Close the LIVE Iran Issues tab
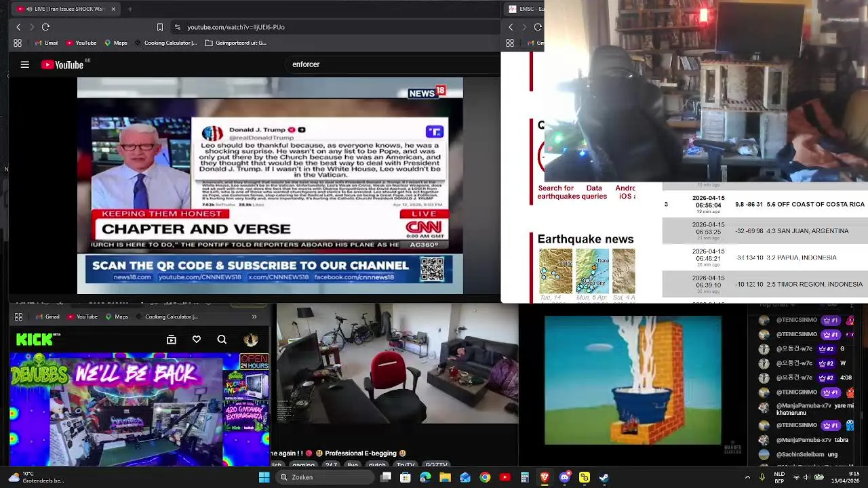 [x=113, y=9]
